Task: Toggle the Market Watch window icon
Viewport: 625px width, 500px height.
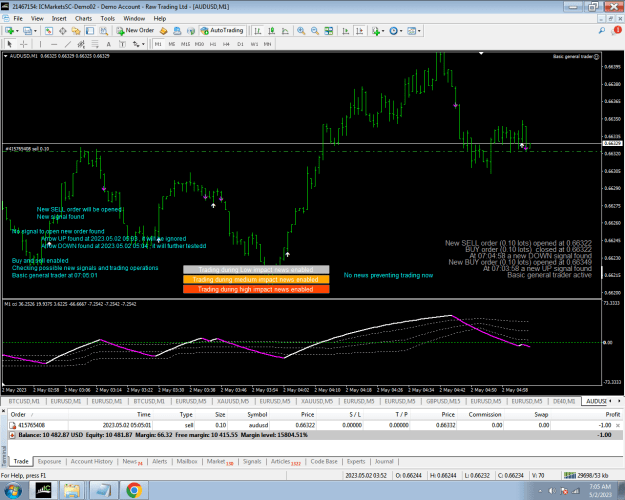Action: [x=49, y=31]
